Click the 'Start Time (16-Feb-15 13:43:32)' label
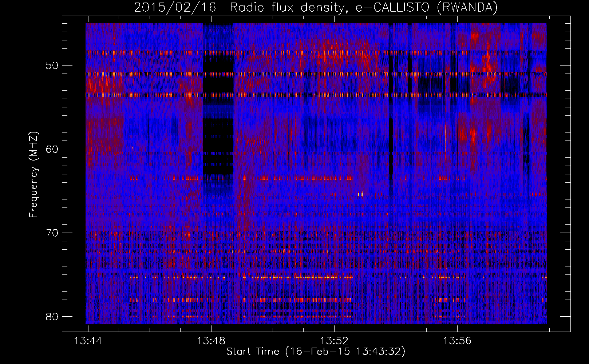589x364 pixels. pyautogui.click(x=316, y=352)
